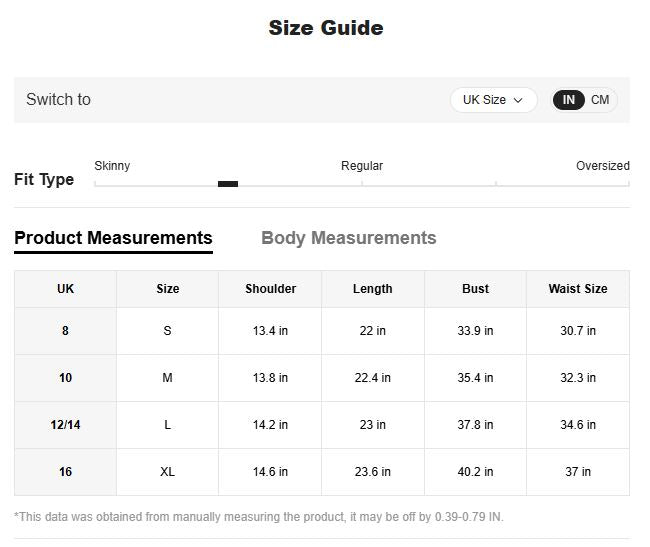Click the Oversized fit label
The height and width of the screenshot is (547, 650).
tap(602, 166)
